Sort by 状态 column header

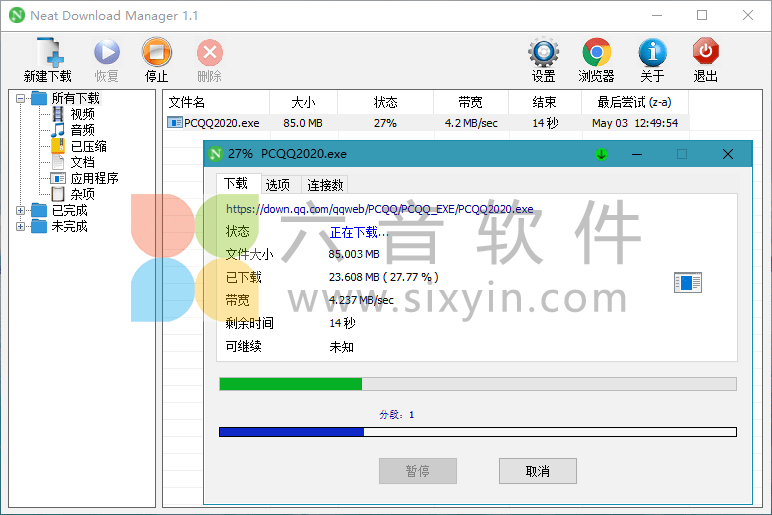pos(386,102)
